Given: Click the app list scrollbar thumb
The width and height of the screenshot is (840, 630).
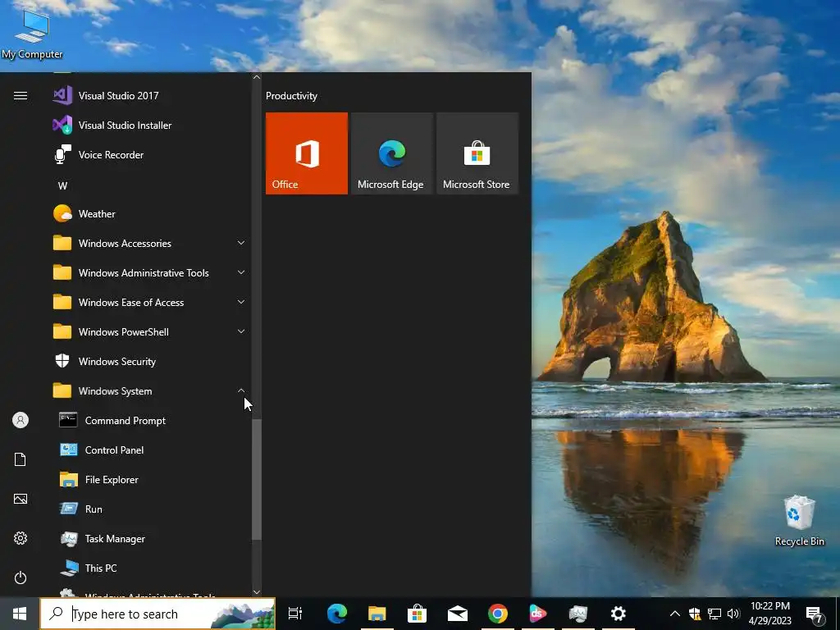Looking at the screenshot, I should (x=257, y=479).
